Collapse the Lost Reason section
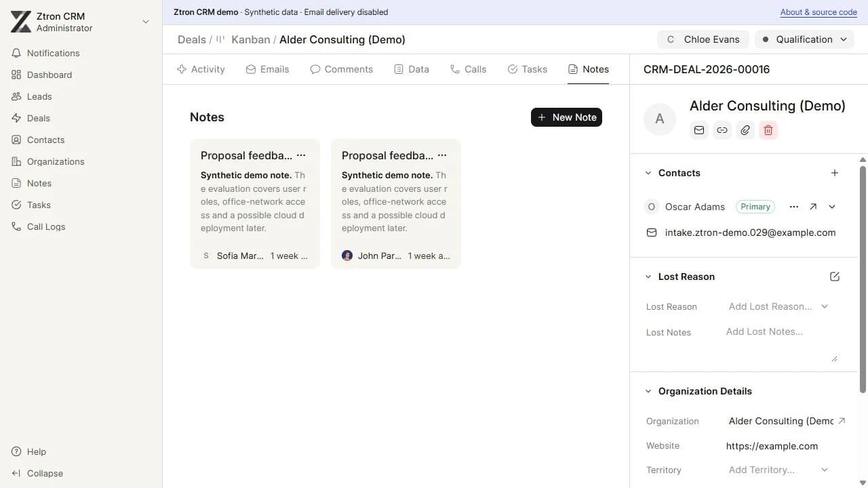 coord(648,277)
